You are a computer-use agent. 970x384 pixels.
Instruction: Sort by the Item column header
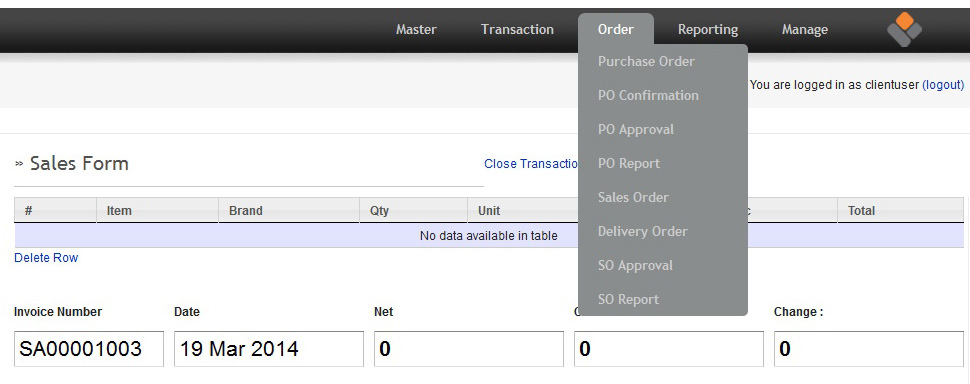(x=157, y=210)
